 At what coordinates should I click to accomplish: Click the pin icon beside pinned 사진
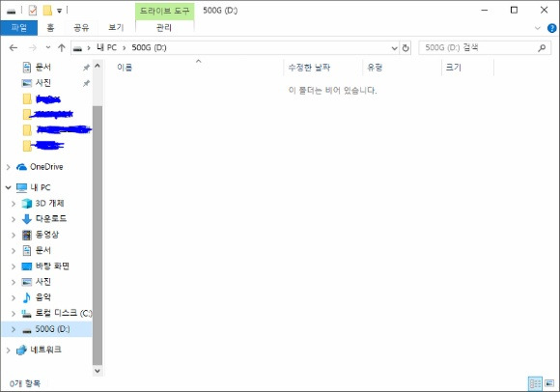click(x=86, y=83)
